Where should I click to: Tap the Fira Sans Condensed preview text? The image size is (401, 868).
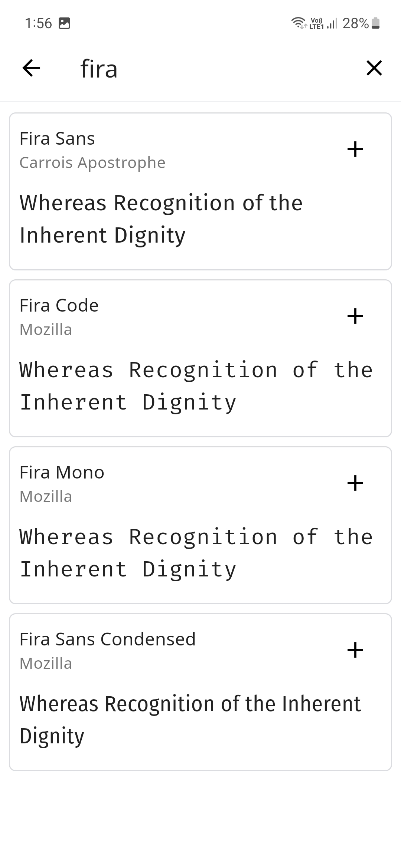[190, 720]
